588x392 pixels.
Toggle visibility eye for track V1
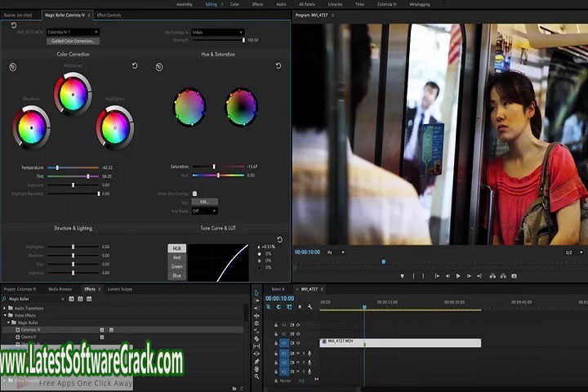(298, 343)
